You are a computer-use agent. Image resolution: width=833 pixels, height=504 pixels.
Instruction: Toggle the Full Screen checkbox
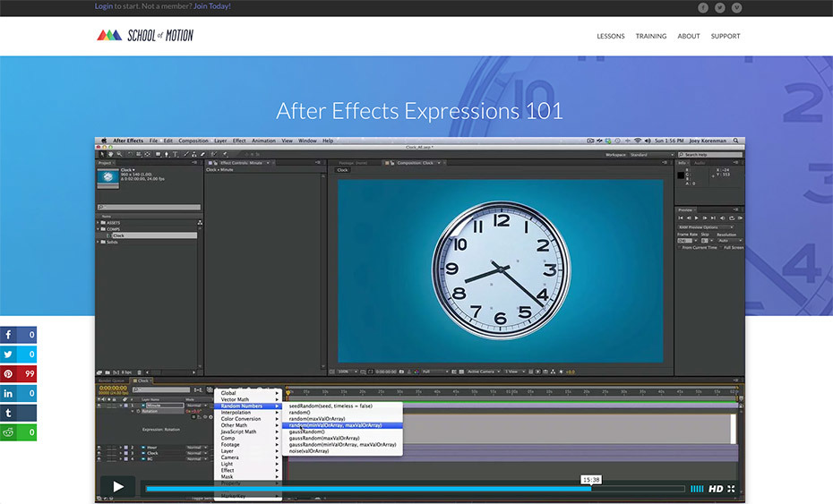click(x=721, y=247)
